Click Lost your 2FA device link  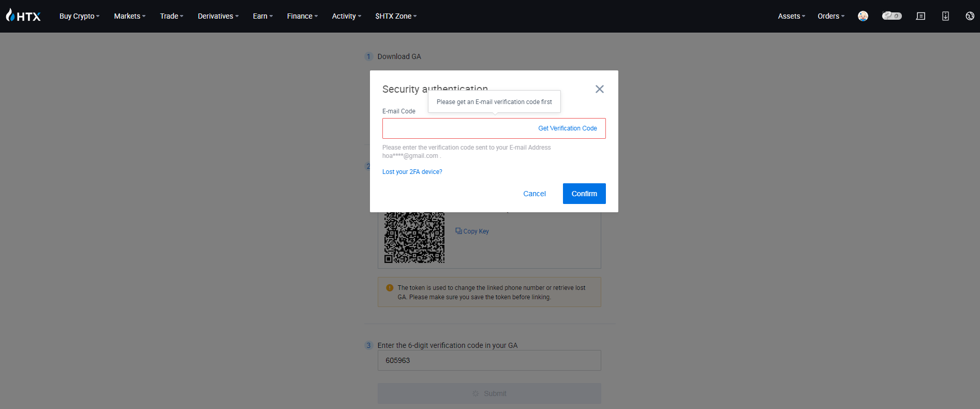coord(412,172)
